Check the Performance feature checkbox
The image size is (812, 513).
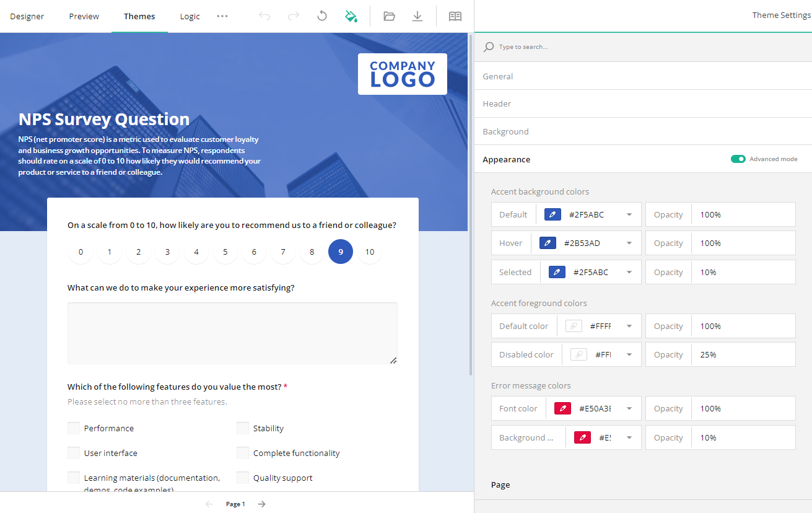pos(74,427)
